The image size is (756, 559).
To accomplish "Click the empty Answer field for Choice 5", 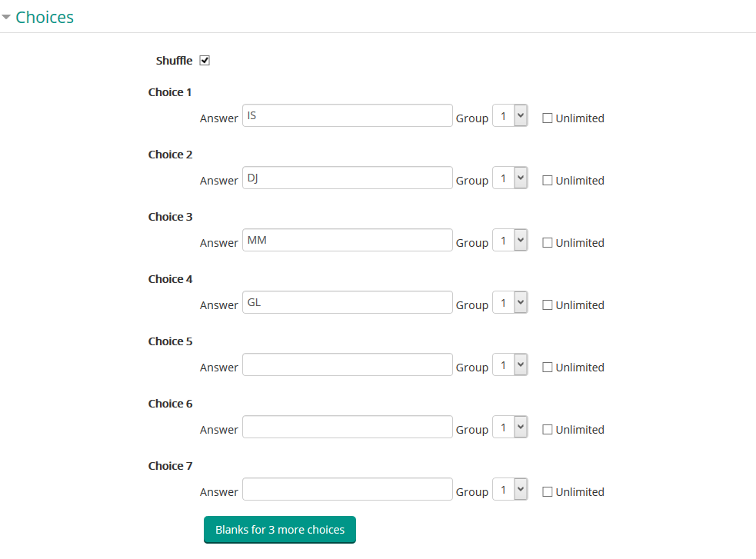I will [x=347, y=364].
